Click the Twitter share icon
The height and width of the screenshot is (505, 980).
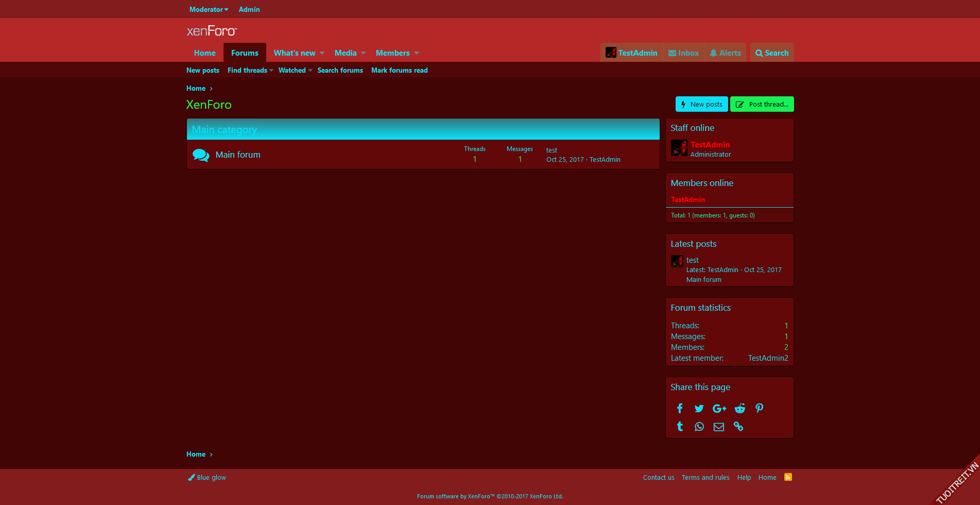[x=699, y=409]
